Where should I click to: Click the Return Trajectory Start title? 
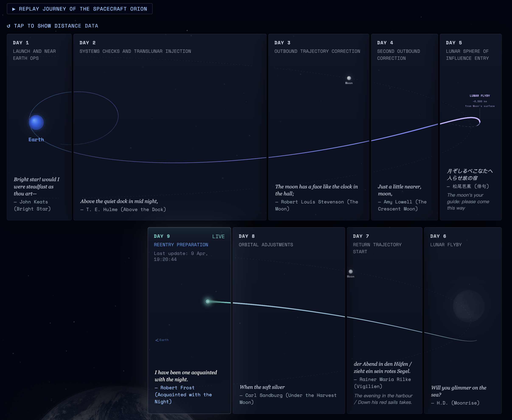377,248
